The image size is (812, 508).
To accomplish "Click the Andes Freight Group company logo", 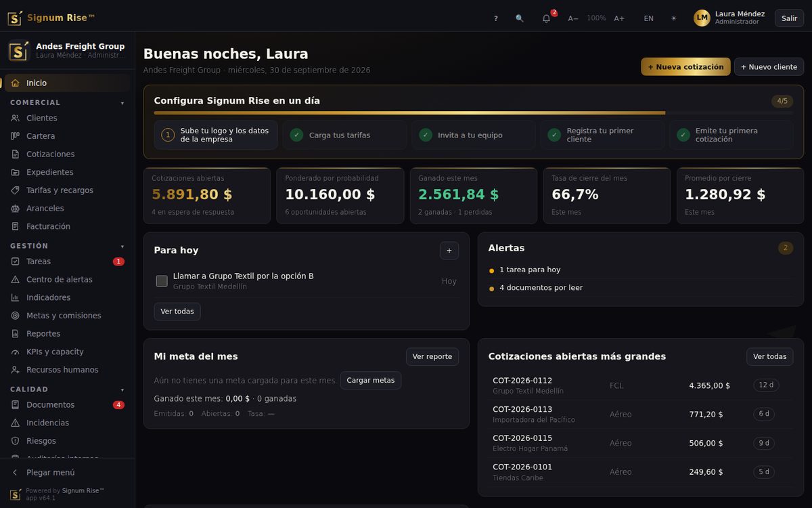I will point(19,51).
